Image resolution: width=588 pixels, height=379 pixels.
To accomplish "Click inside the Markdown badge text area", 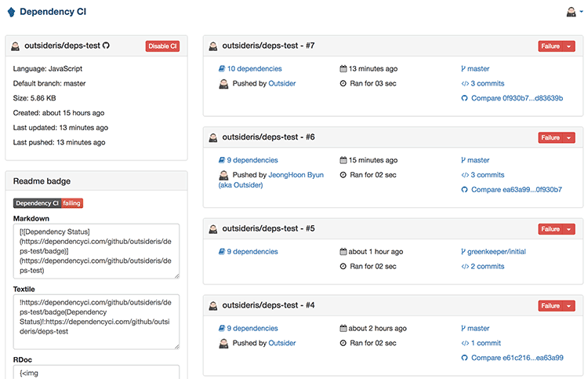I will tap(96, 251).
